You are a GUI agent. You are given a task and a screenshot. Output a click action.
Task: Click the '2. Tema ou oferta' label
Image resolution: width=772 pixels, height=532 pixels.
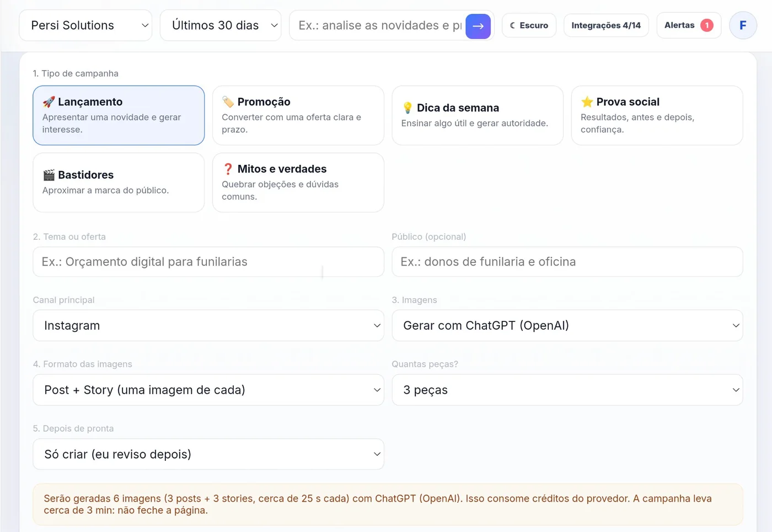[x=69, y=237]
